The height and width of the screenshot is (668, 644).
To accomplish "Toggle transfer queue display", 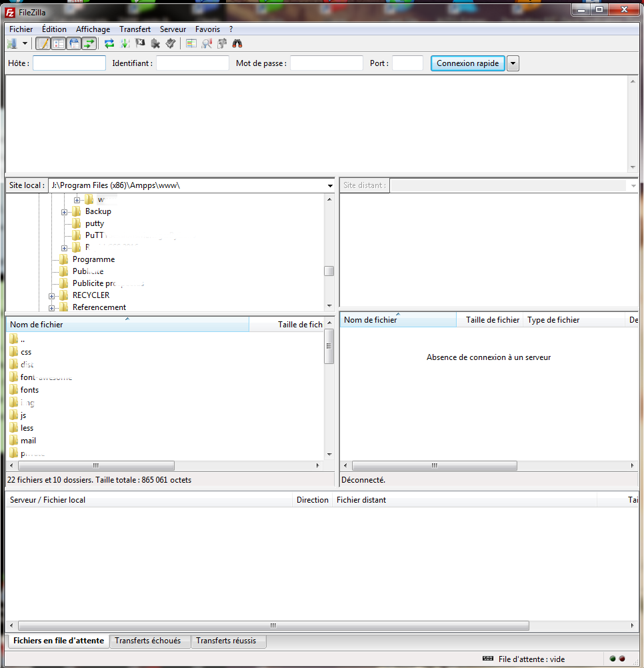I will (89, 43).
